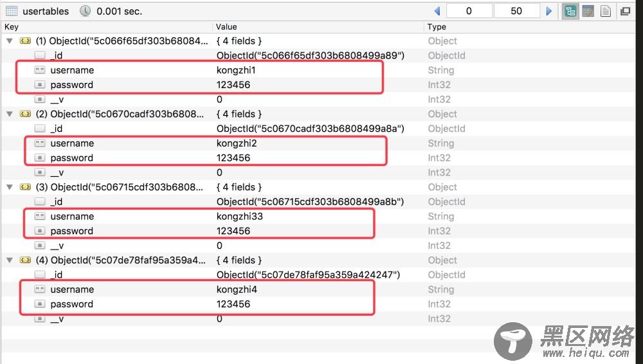Select ObjectId value ending 499a8b
The width and height of the screenshot is (643, 364).
pos(311,201)
